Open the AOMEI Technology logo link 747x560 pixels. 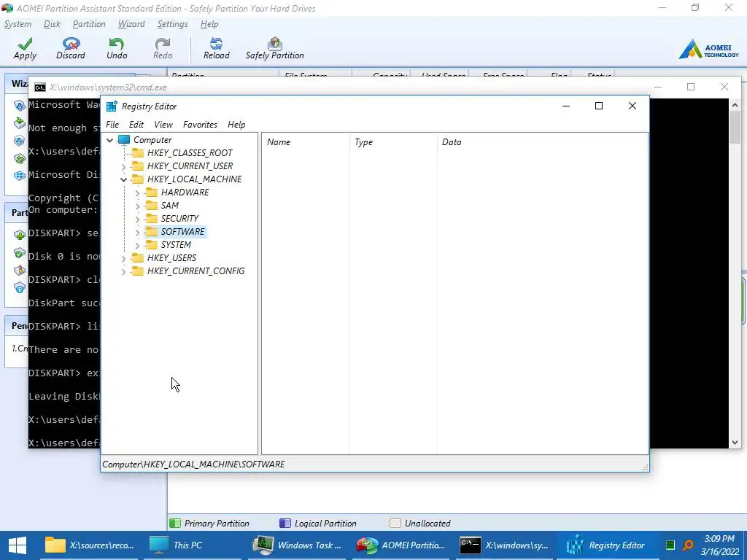point(709,50)
